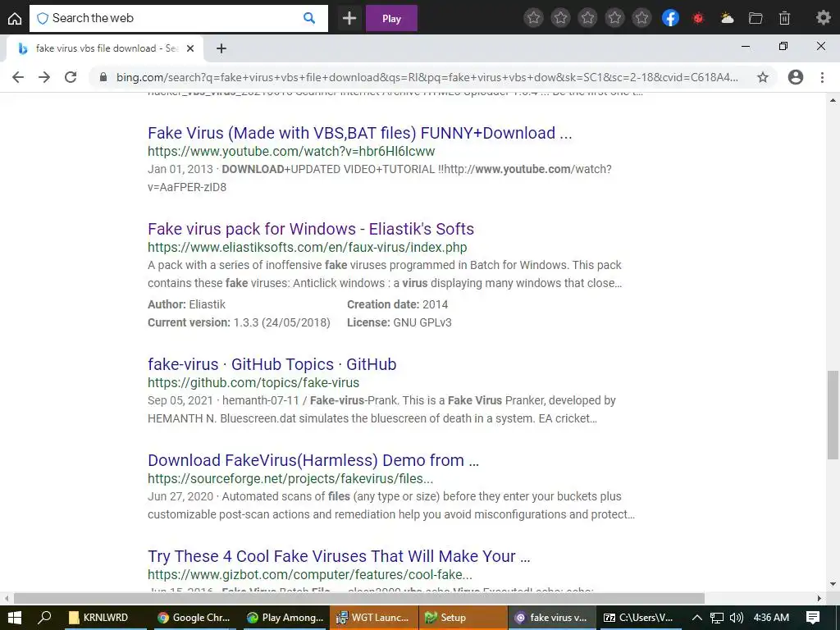This screenshot has height=630, width=840.
Task: Open the folder icon in top toolbar
Action: (x=756, y=18)
